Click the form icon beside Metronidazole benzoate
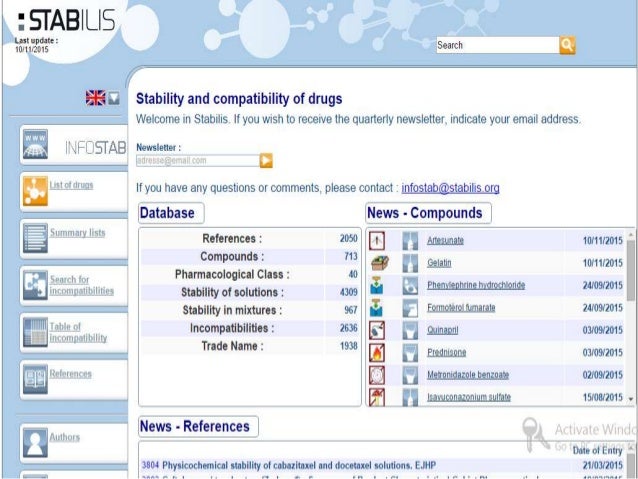 (x=410, y=375)
